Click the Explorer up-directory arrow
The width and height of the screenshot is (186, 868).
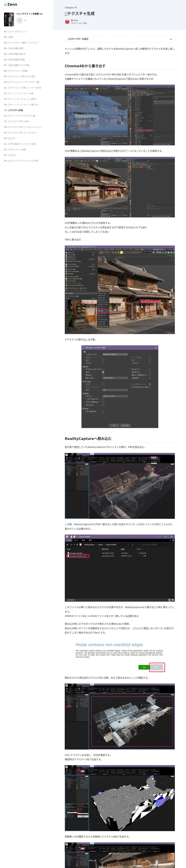pyautogui.click(x=77, y=545)
